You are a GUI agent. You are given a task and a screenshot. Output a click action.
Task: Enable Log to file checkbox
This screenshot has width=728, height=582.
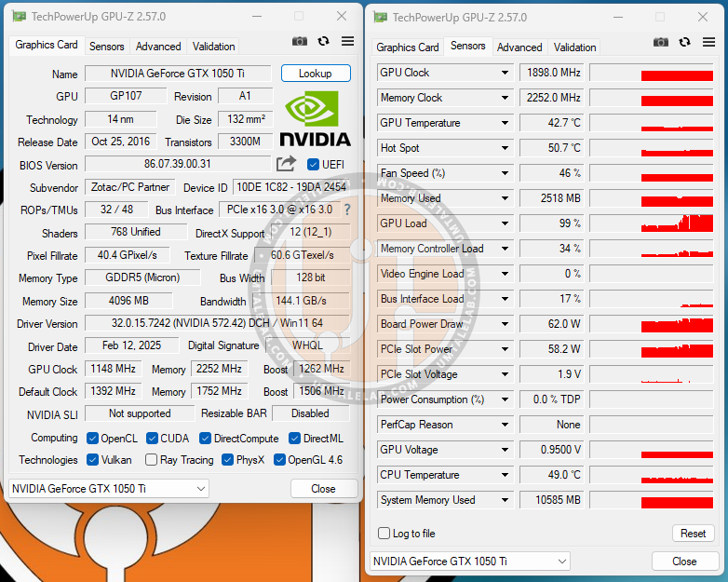coord(384,534)
